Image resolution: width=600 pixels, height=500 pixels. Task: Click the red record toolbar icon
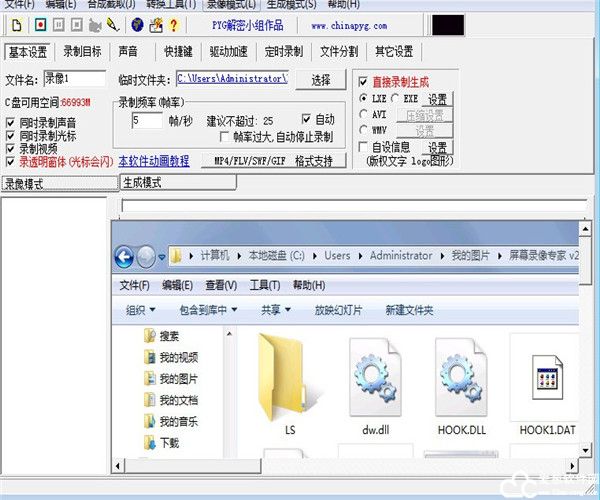tap(39, 24)
